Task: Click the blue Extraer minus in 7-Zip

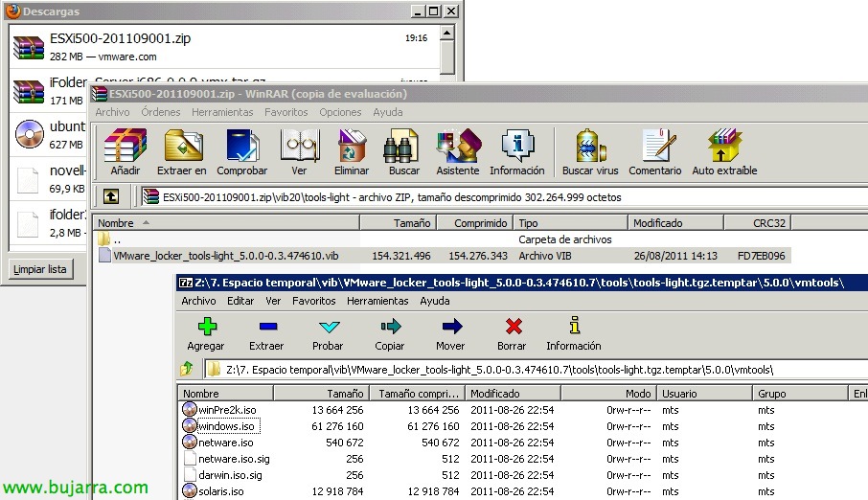Action: click(x=268, y=327)
